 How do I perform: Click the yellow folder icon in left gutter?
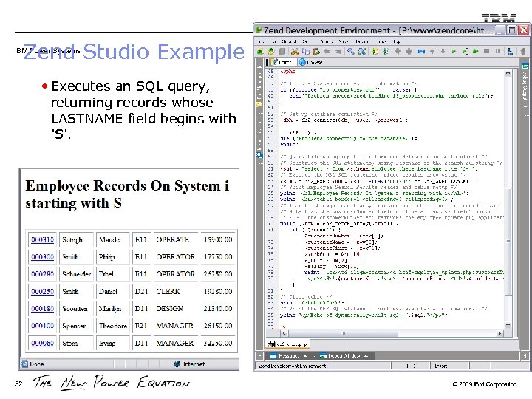click(259, 104)
